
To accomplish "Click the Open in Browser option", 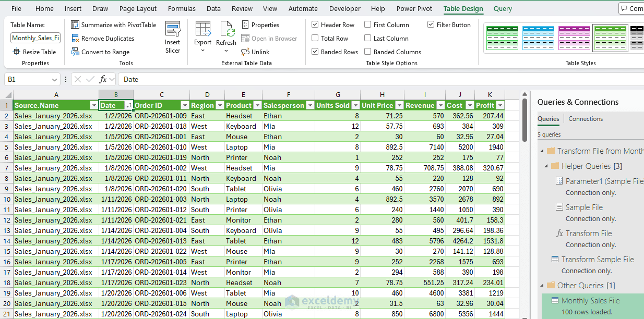I will tap(269, 38).
